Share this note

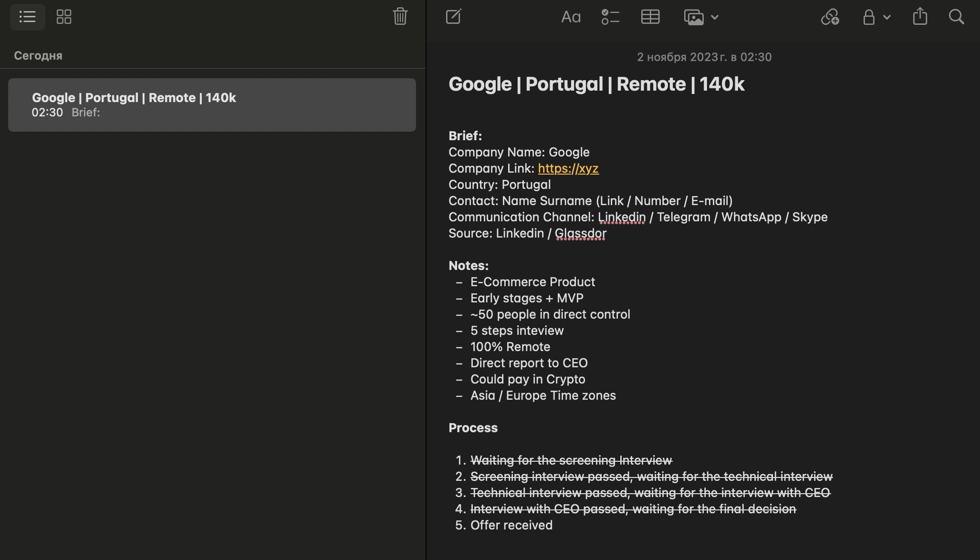[x=920, y=16]
